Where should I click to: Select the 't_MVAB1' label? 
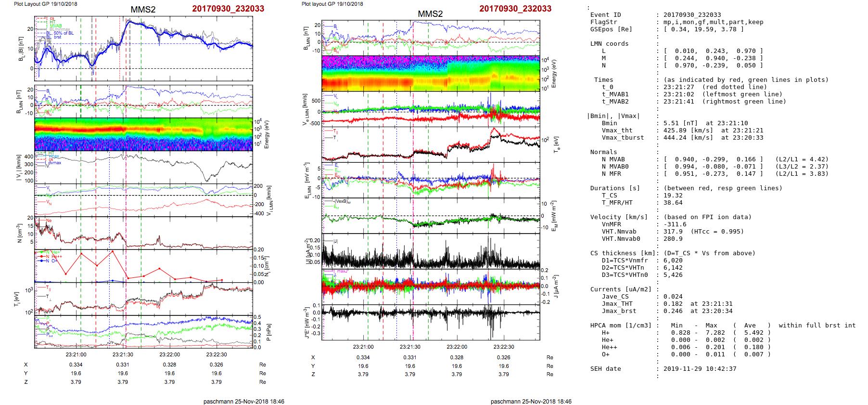click(615, 94)
